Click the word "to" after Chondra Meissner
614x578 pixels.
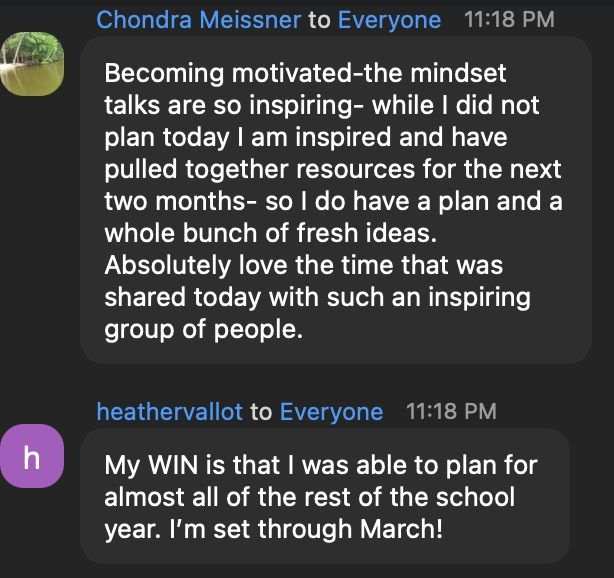pos(319,20)
